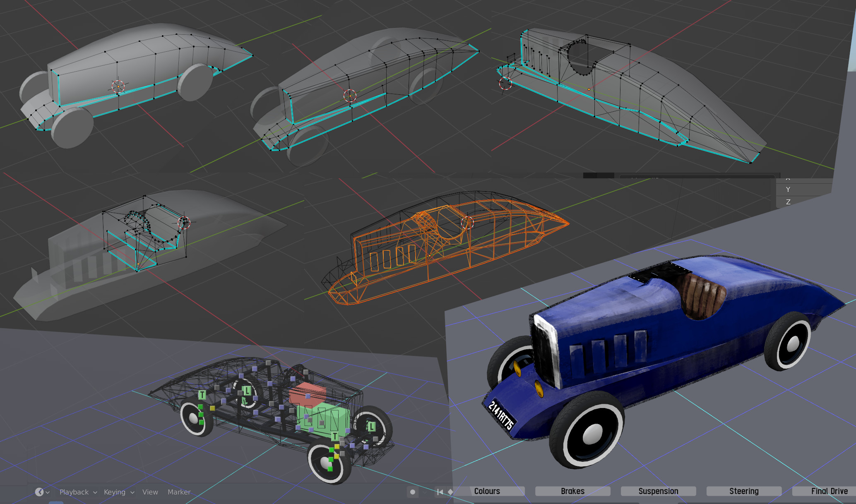Switch to the Colours tab
This screenshot has width=856, height=504.
point(487,491)
